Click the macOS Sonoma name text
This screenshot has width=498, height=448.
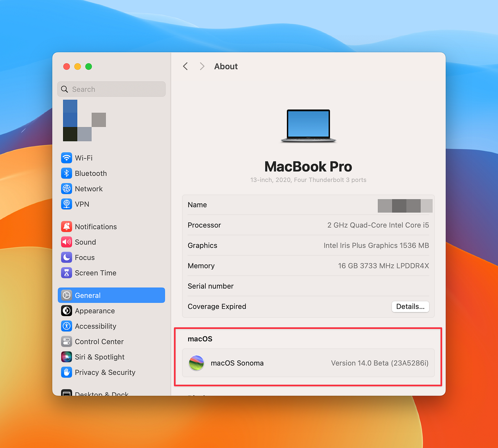(x=237, y=363)
